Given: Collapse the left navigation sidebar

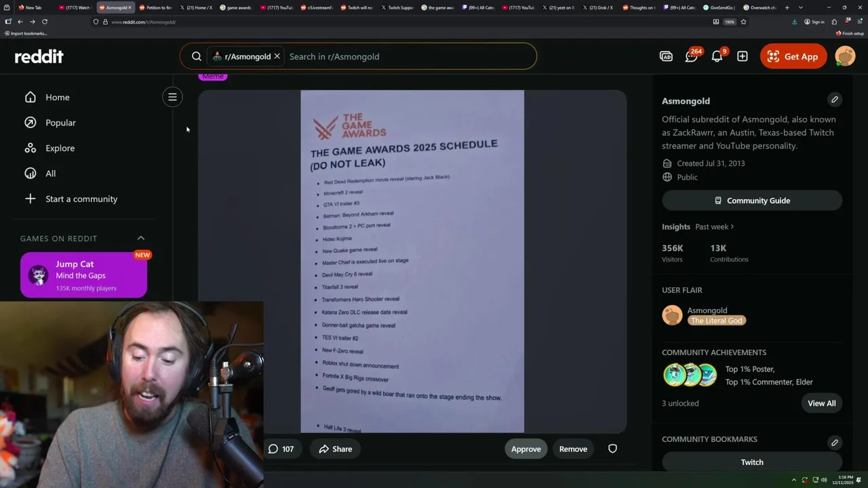Looking at the screenshot, I should click(172, 97).
